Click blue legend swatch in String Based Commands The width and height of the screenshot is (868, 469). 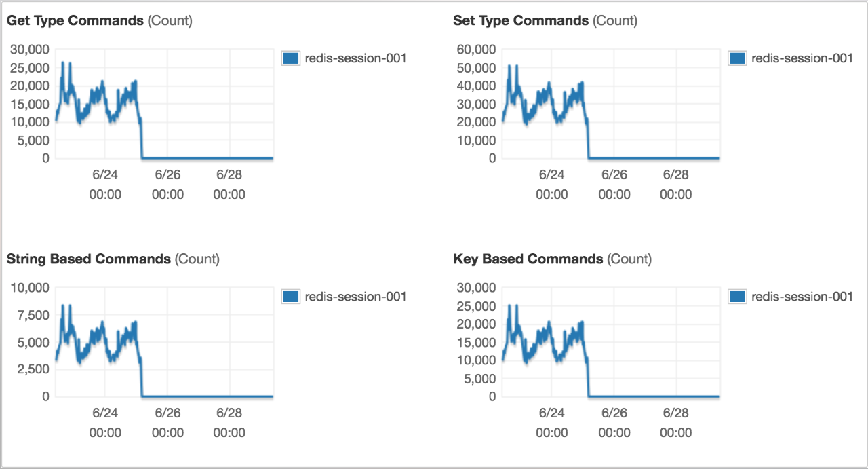[290, 297]
